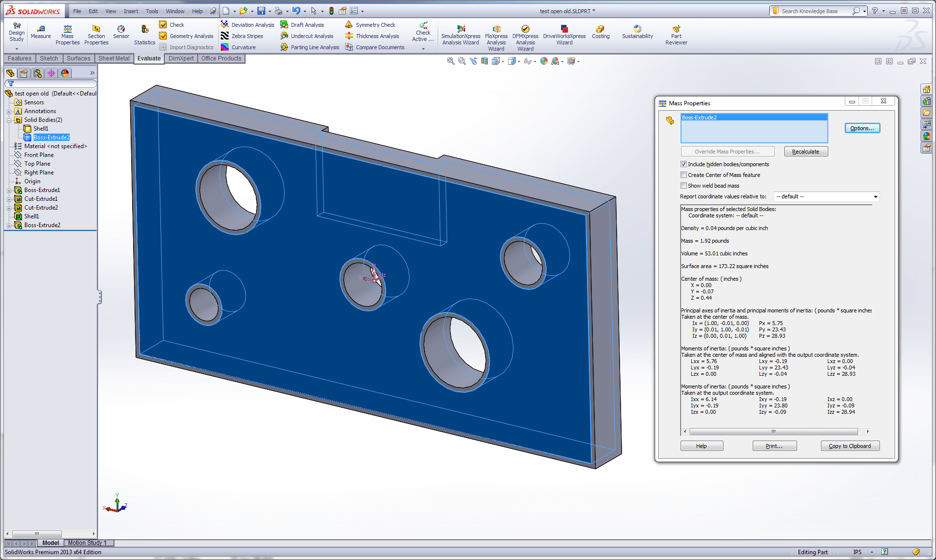Click Copy to Clipboard button
The image size is (936, 560).
pyautogui.click(x=850, y=446)
